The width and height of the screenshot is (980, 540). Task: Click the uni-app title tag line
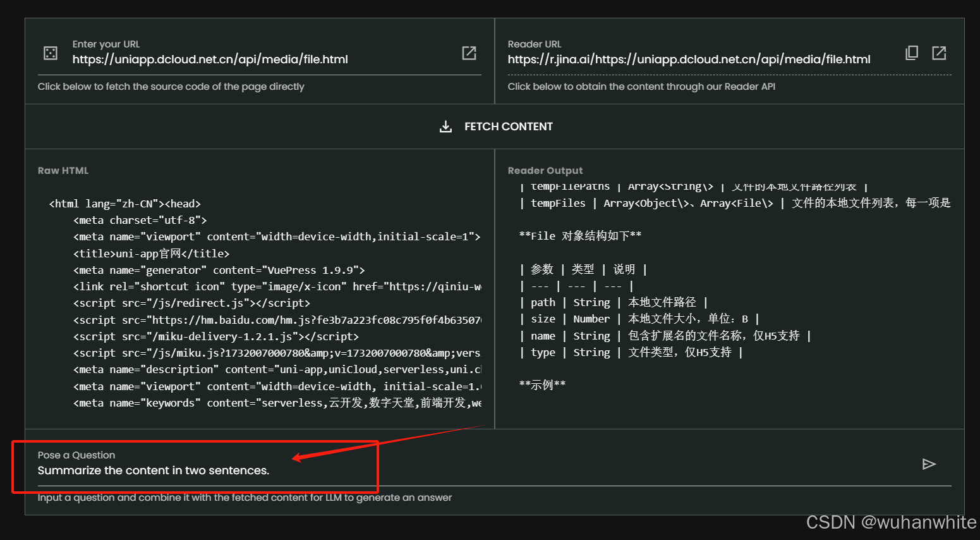tap(151, 254)
